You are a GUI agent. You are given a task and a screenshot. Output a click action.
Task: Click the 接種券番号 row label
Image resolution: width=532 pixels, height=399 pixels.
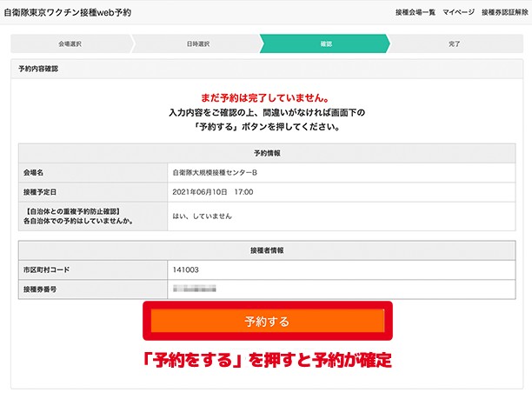click(x=40, y=289)
